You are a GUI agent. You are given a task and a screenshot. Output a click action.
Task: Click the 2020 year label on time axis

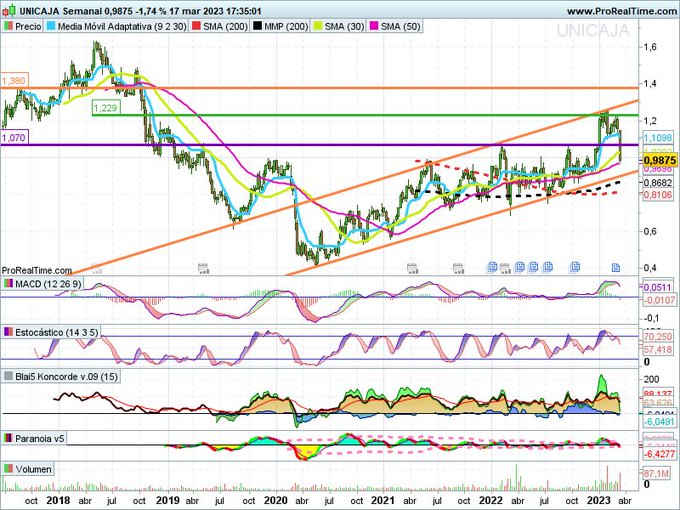pos(275,500)
